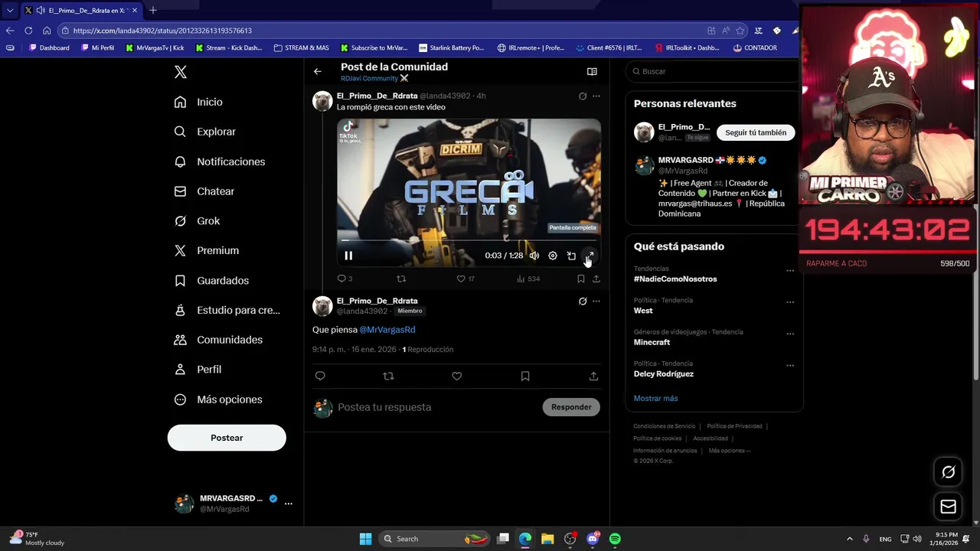The height and width of the screenshot is (551, 980).
Task: Open File Explorer from taskbar
Action: 547,539
